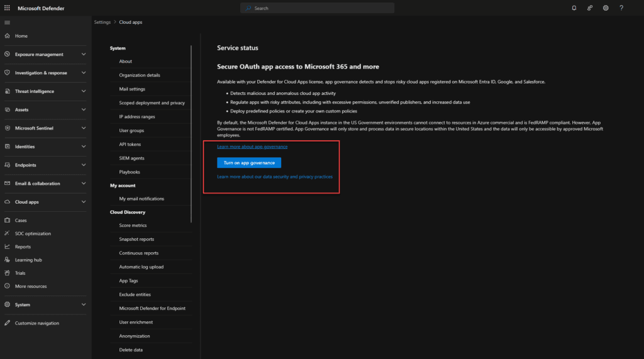Click the Customize navigation pencil icon
Viewport: 644px width, 359px height.
point(7,323)
